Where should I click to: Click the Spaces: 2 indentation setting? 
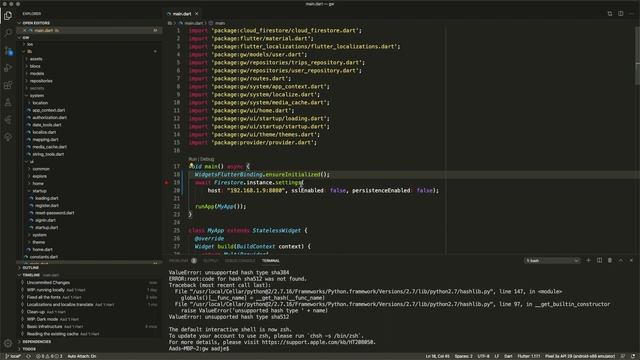coord(463,356)
